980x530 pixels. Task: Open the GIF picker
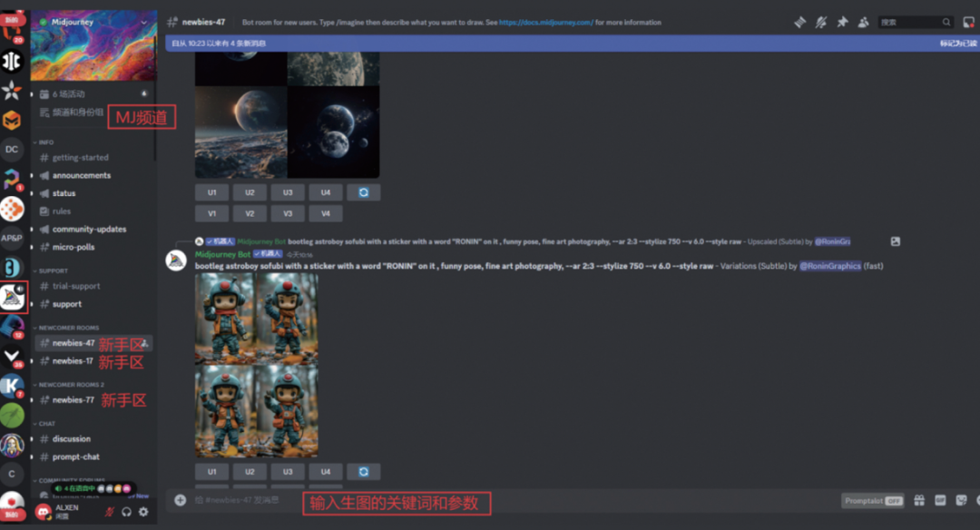pos(940,500)
